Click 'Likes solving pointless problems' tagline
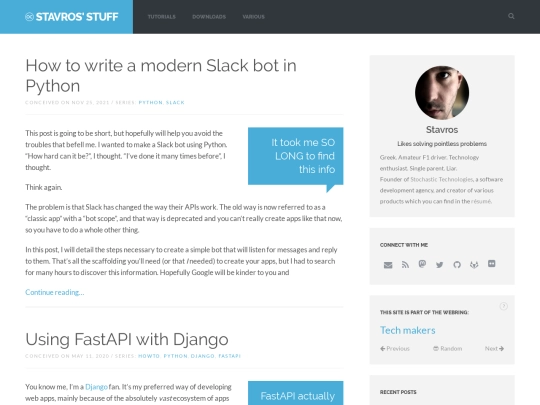Viewport: 540px width, 405px height. pyautogui.click(x=442, y=144)
